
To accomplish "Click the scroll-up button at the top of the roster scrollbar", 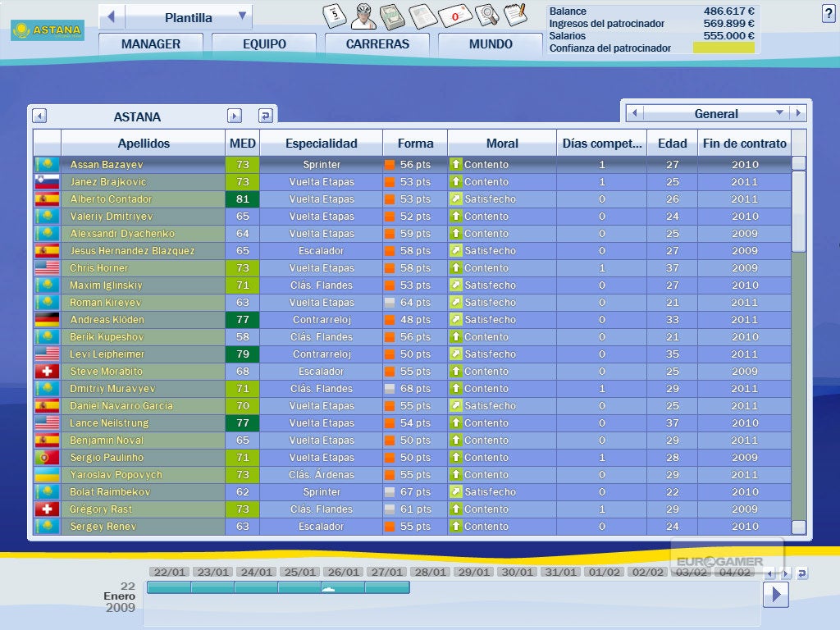I will pos(799,163).
